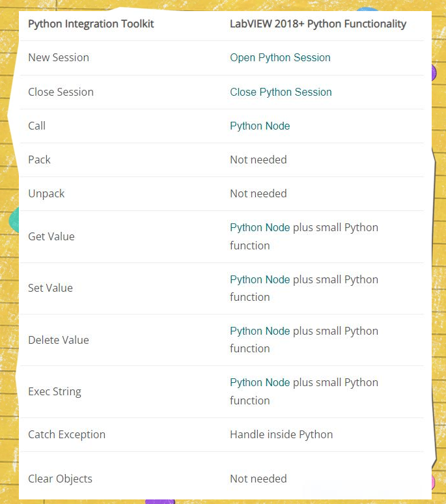This screenshot has height=504, width=446.
Task: Select the 'New Session' cell text
Action: point(59,58)
